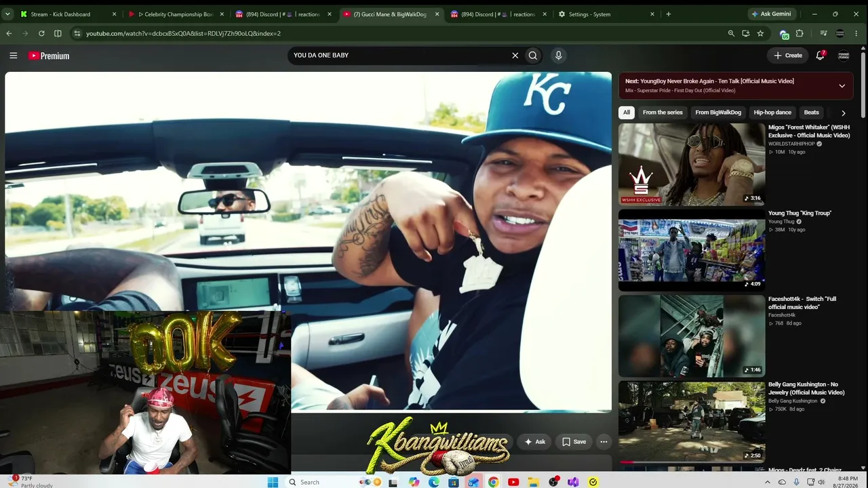
Task: Open Google Chrome from the taskbar
Action: point(493,482)
